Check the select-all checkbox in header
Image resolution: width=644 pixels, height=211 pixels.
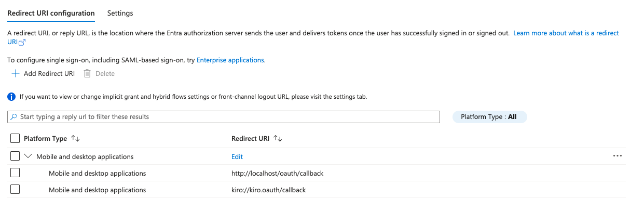(x=15, y=139)
